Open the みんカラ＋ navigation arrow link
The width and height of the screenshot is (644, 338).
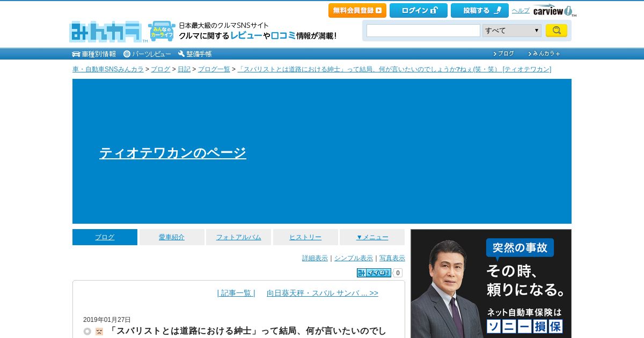(544, 54)
